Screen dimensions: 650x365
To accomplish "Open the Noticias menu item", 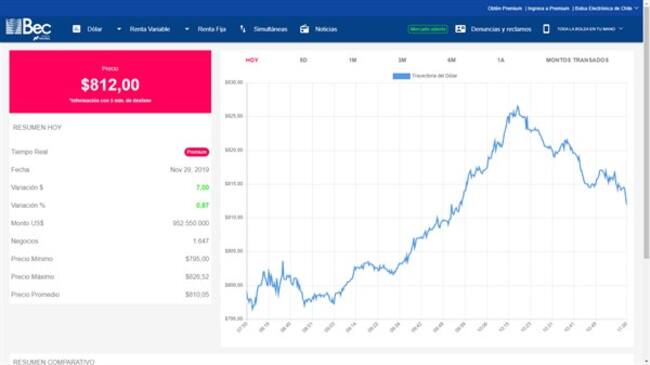I will (326, 29).
